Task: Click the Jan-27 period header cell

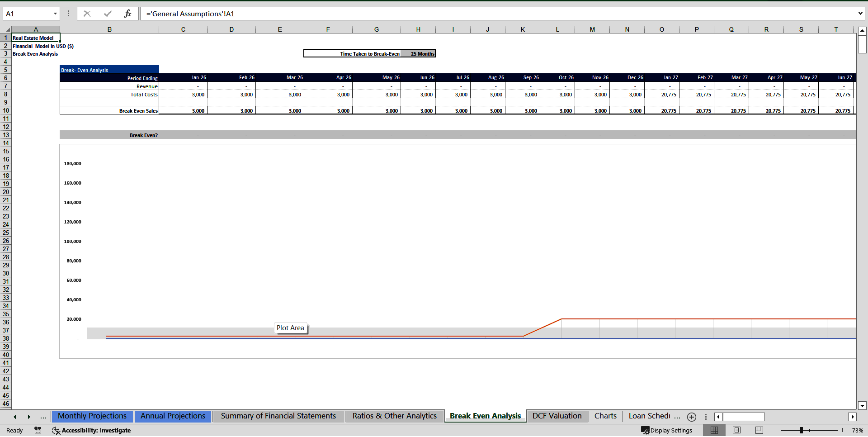Action: pyautogui.click(x=662, y=78)
